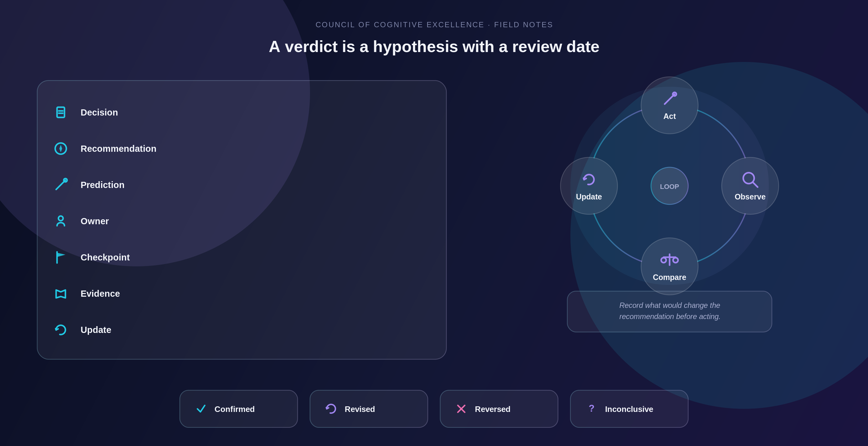Click the Prediction wand icon in the list

(x=61, y=185)
